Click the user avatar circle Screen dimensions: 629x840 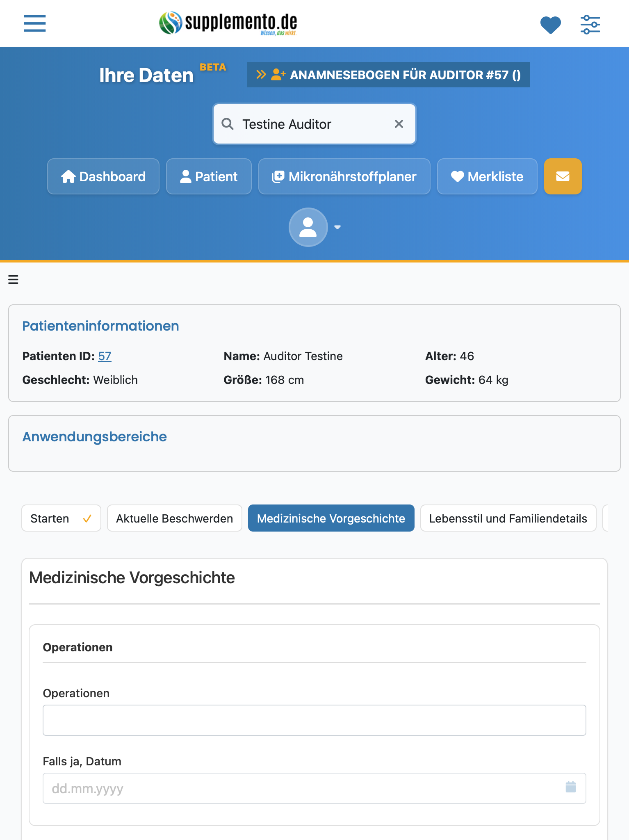308,227
